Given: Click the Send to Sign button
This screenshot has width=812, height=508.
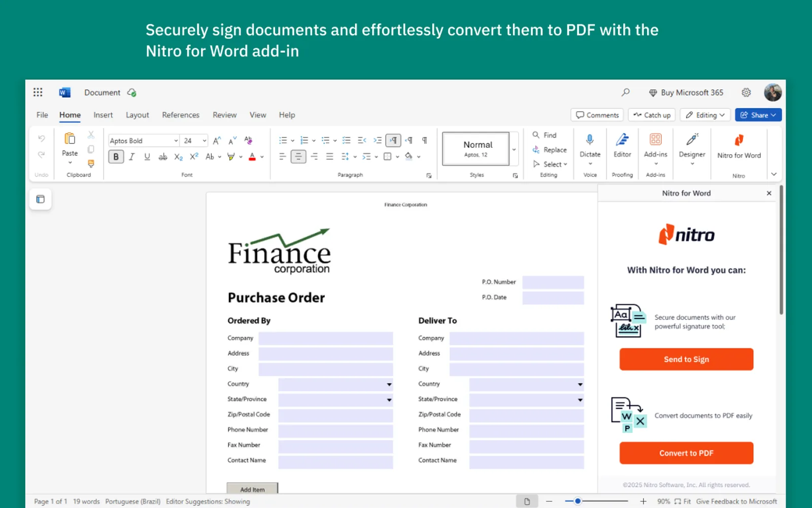Looking at the screenshot, I should tap(686, 359).
